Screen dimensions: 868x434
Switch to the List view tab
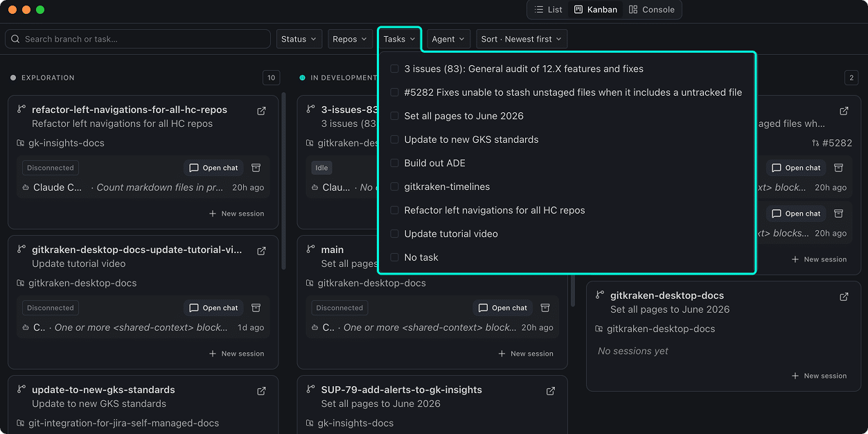pos(549,10)
